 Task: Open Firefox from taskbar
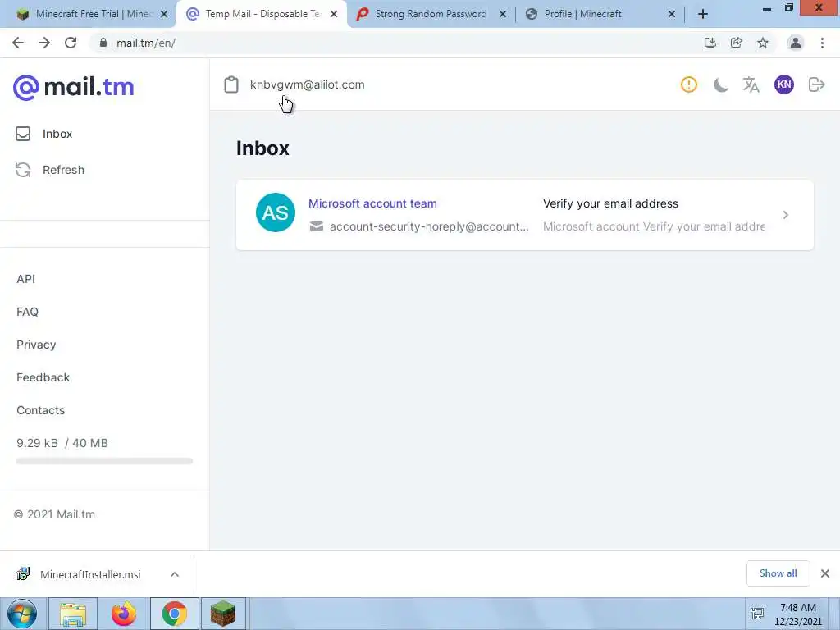(x=124, y=614)
